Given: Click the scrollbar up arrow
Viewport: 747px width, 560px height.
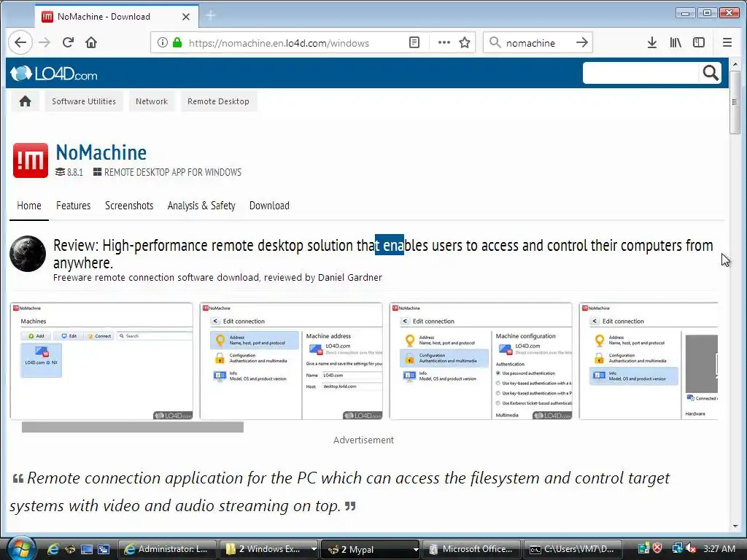Looking at the screenshot, I should click(735, 64).
